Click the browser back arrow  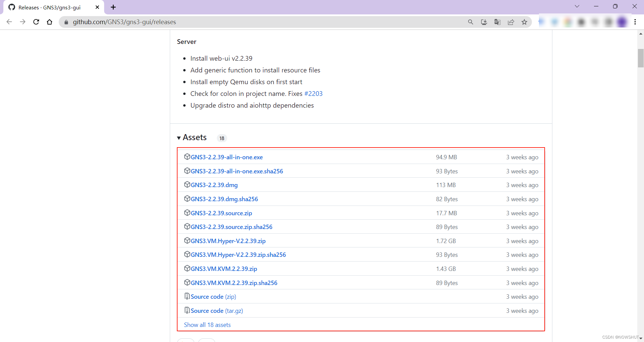point(9,22)
